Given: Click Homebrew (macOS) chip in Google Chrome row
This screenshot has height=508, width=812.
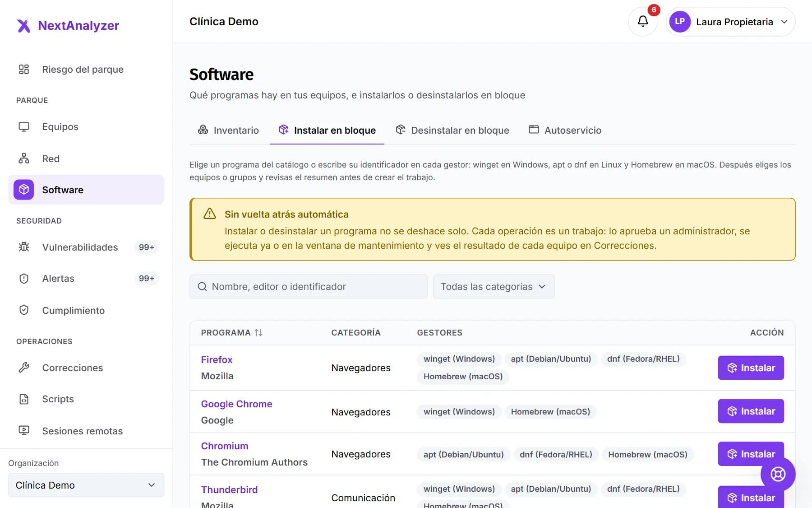Looking at the screenshot, I should 550,412.
